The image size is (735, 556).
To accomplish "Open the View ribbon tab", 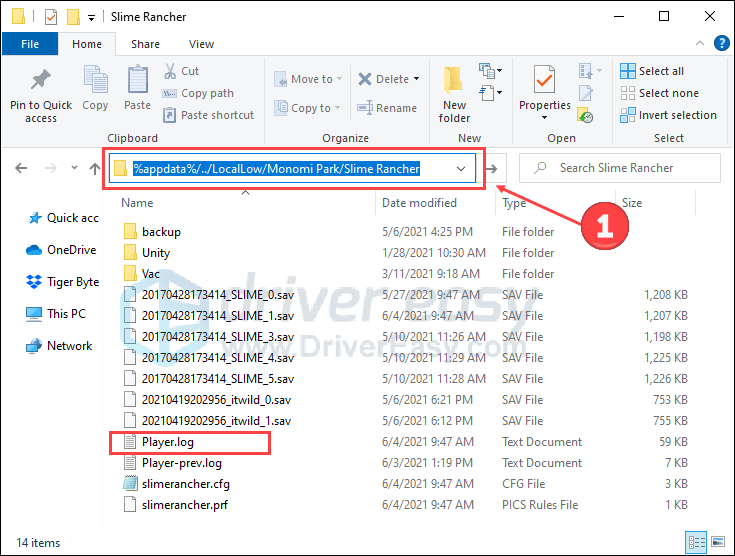I will (202, 44).
